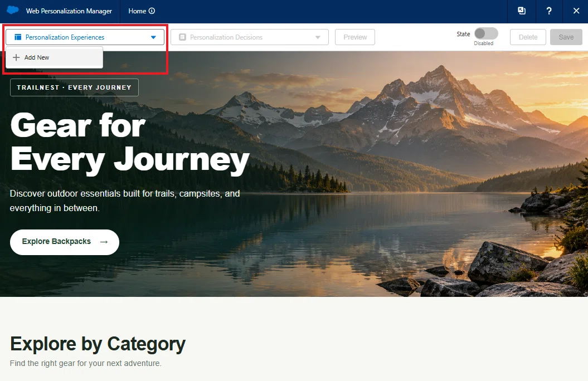
Task: Click the Salesforce cloud logo
Action: pyautogui.click(x=13, y=10)
